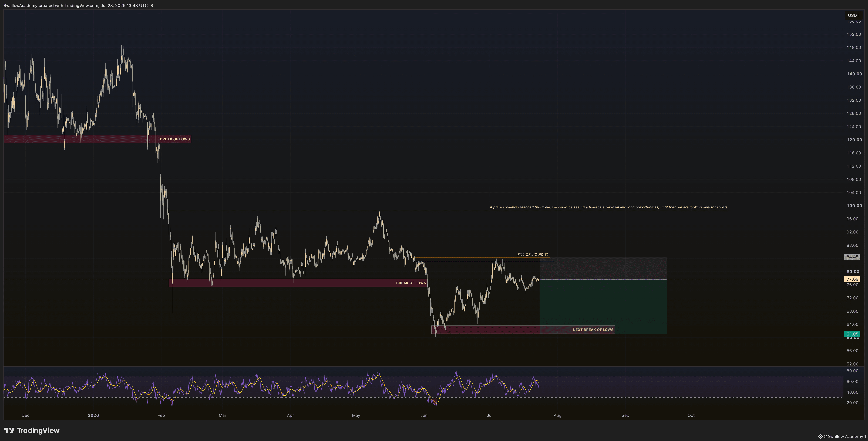Click the Jun time axis label
868x441 pixels.
[424, 415]
